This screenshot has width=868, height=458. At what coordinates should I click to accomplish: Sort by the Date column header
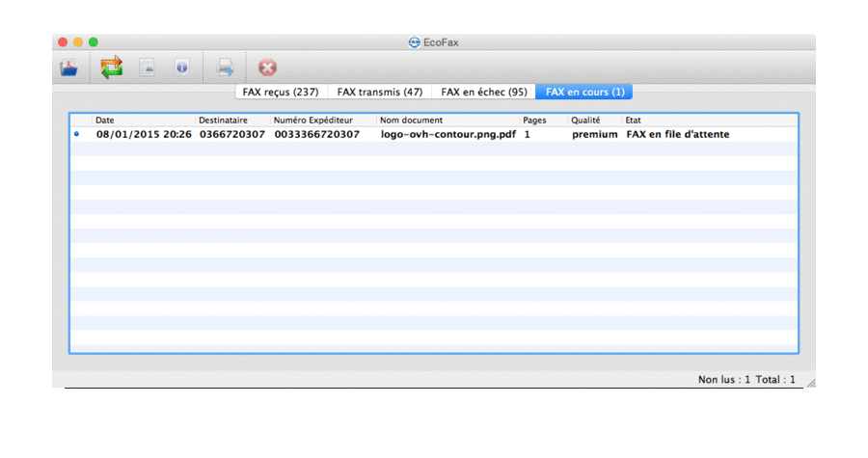[143, 121]
